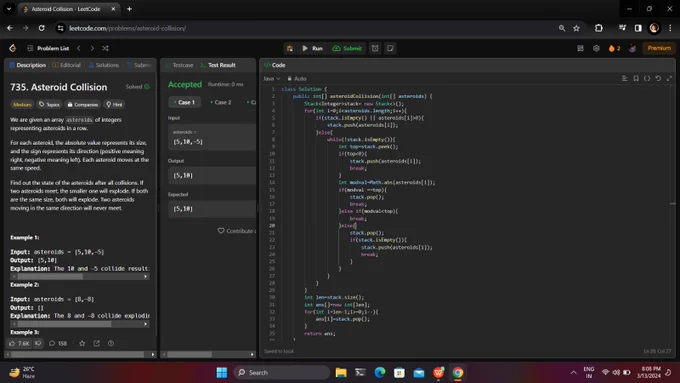Open Microsoft Edge from taskbar
Viewport: 680px width, 383px height.
coord(380,373)
